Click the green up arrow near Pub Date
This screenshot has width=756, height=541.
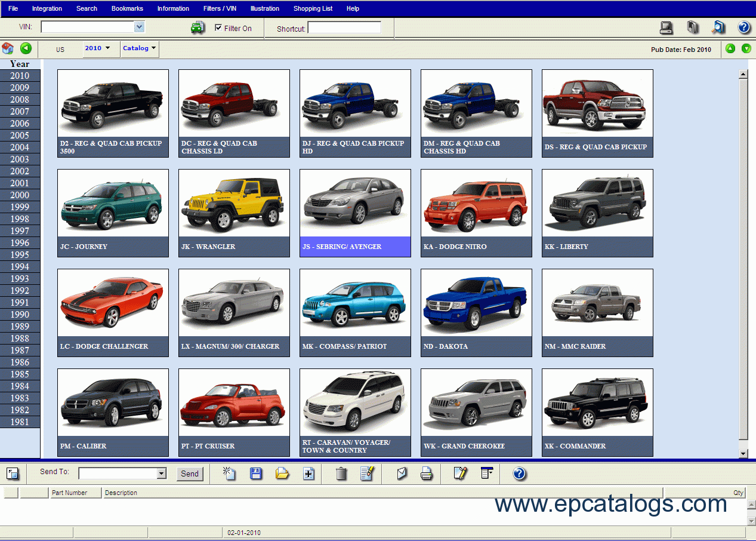coord(730,48)
